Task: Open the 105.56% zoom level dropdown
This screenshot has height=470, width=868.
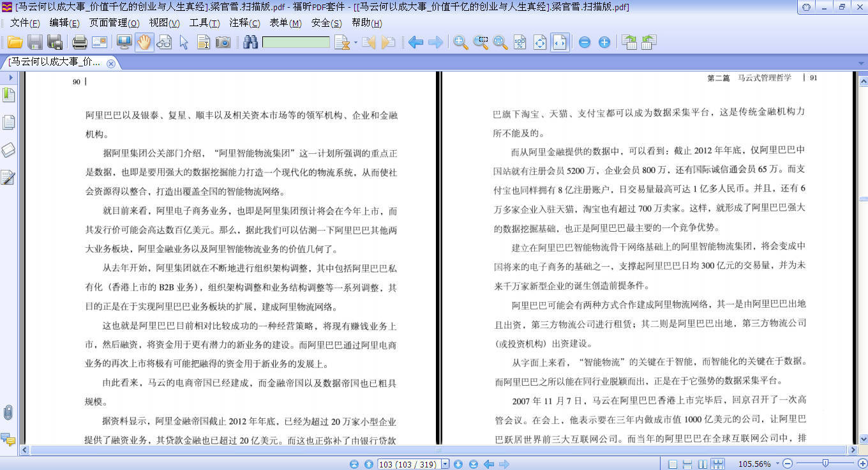Action: pyautogui.click(x=777, y=464)
